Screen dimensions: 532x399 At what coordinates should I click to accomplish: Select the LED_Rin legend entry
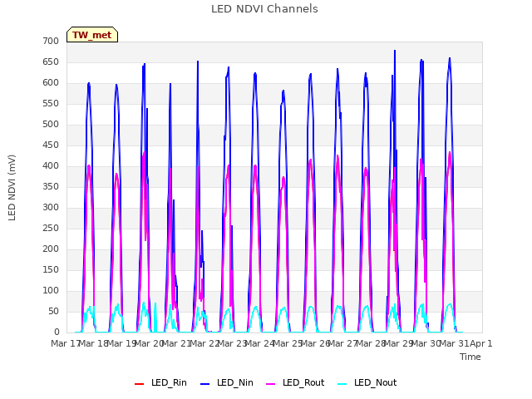[160, 382]
